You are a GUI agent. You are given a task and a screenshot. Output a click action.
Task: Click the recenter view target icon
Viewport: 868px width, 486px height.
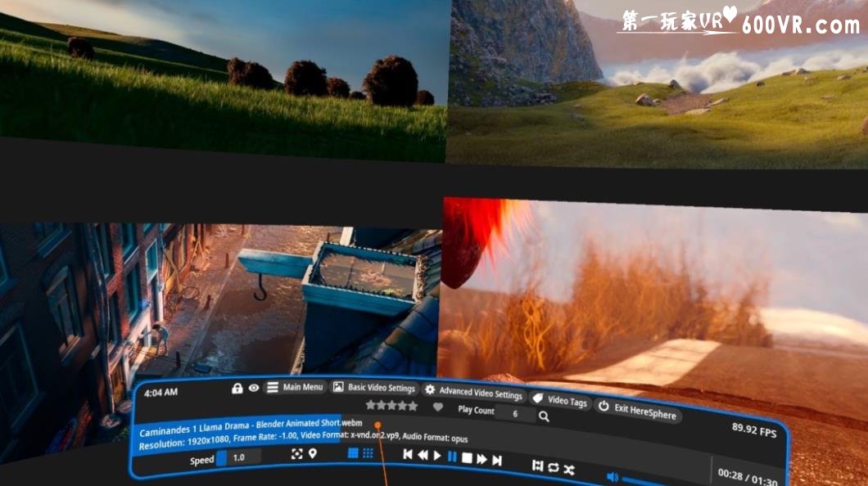[296, 454]
